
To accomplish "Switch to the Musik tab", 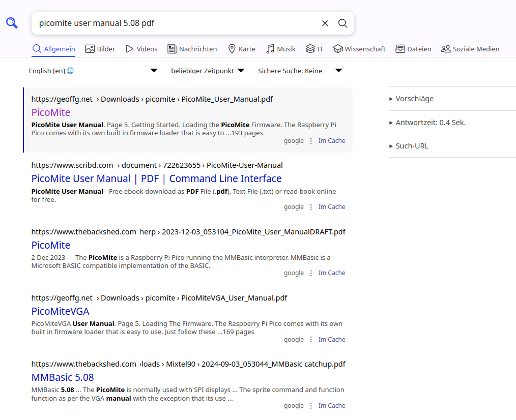I will coord(281,49).
